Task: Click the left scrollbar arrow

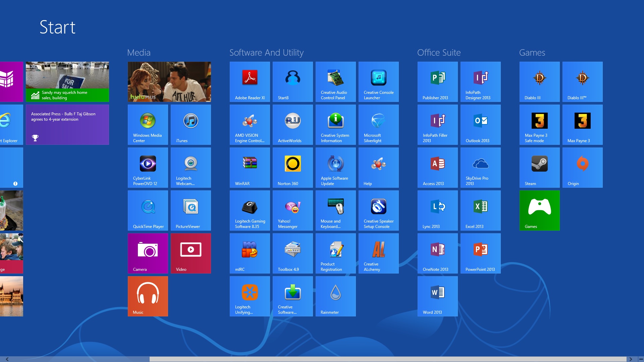Action: 7,359
